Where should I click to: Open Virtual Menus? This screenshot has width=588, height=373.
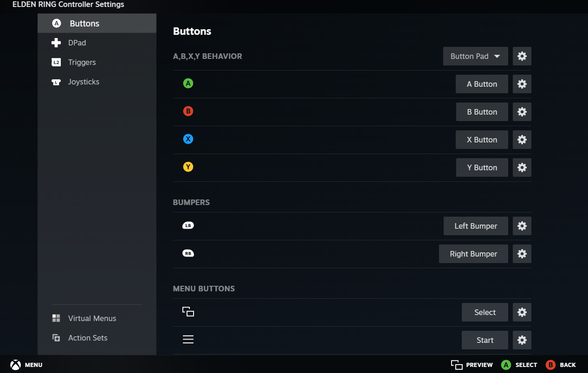tap(92, 318)
